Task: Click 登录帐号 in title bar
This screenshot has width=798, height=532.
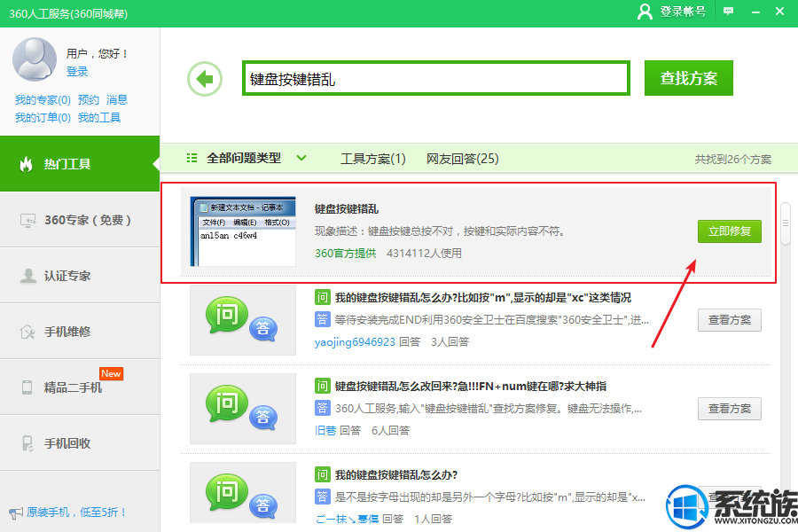Action: (x=683, y=12)
